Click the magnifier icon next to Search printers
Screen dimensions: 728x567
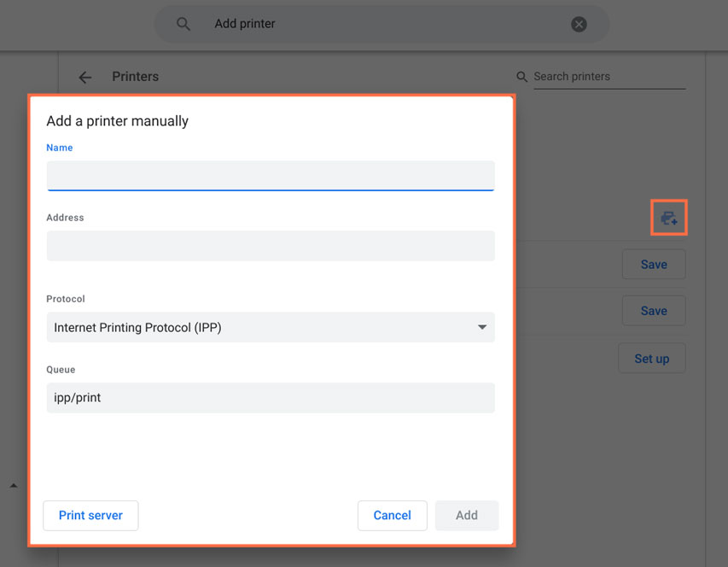point(521,76)
